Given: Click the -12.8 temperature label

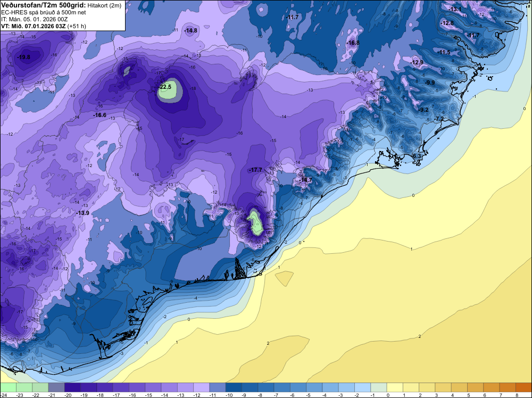Looking at the screenshot, I should coord(447,23).
